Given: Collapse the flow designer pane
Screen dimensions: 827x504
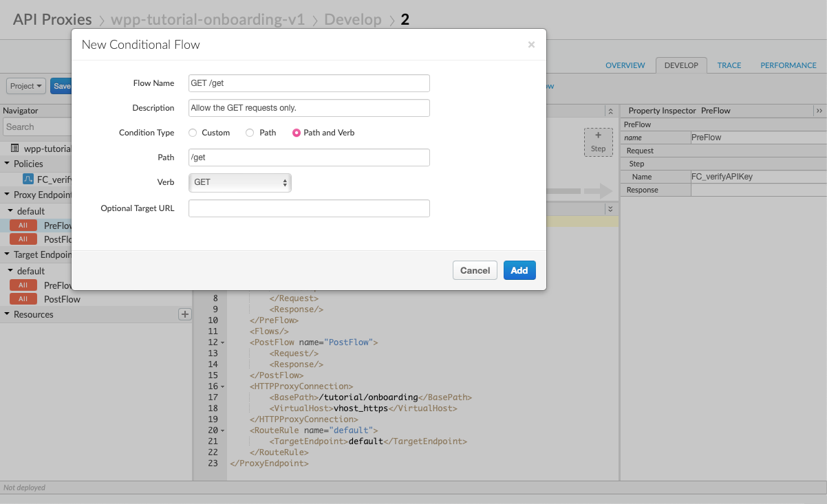Looking at the screenshot, I should [x=610, y=111].
